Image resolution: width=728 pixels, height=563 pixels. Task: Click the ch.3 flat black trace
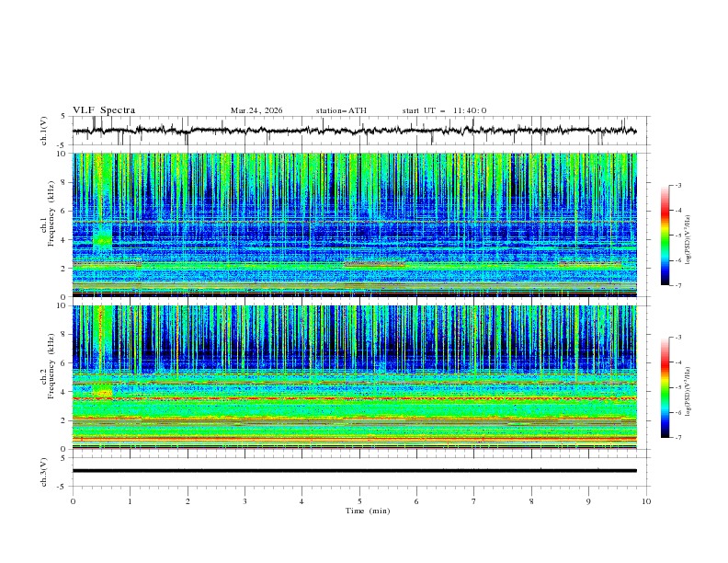[x=354, y=471]
